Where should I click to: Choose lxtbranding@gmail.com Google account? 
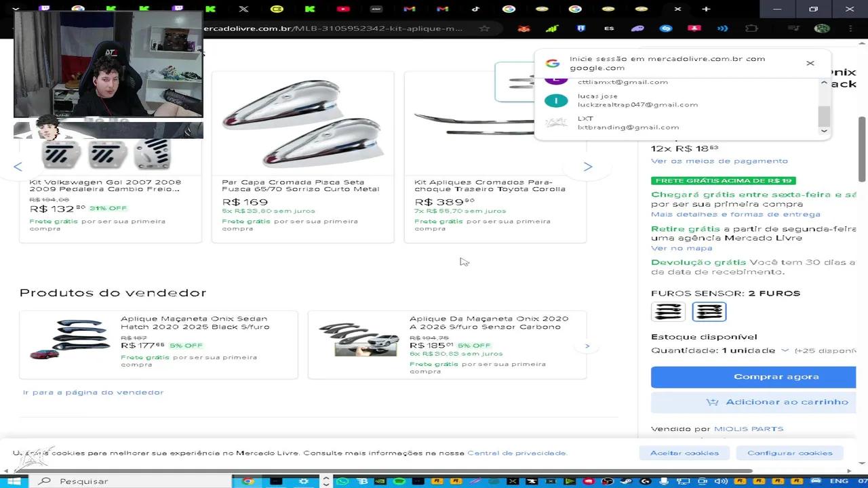(x=628, y=123)
